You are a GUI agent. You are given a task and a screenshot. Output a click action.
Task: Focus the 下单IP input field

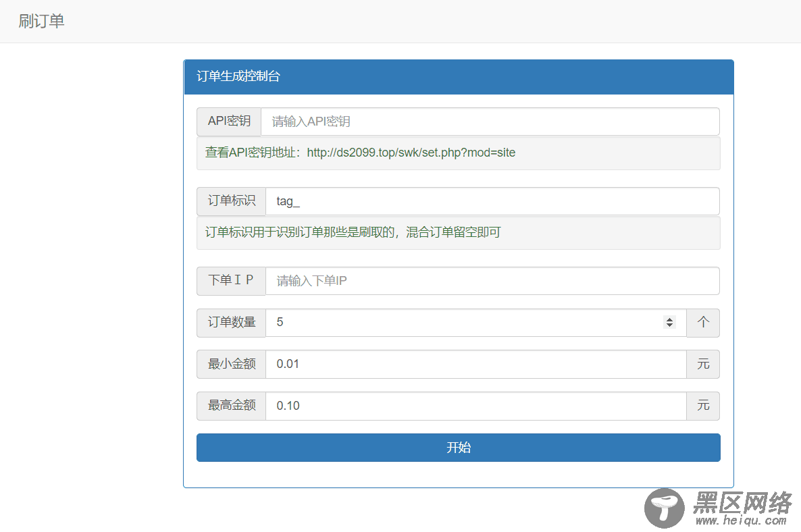point(492,281)
